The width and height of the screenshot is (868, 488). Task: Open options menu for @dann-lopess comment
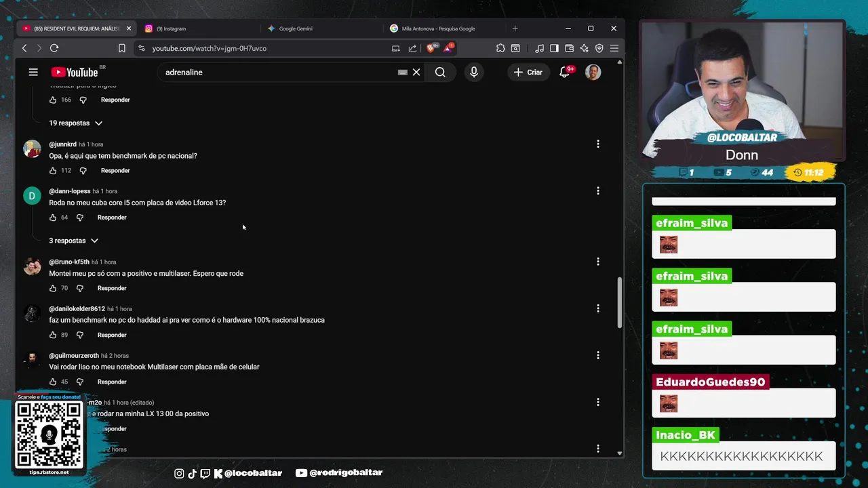tap(598, 191)
